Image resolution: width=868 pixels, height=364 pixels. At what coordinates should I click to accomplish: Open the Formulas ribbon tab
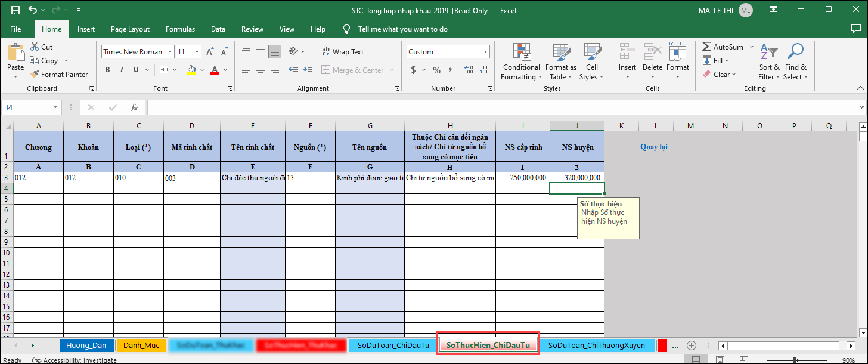tap(180, 29)
